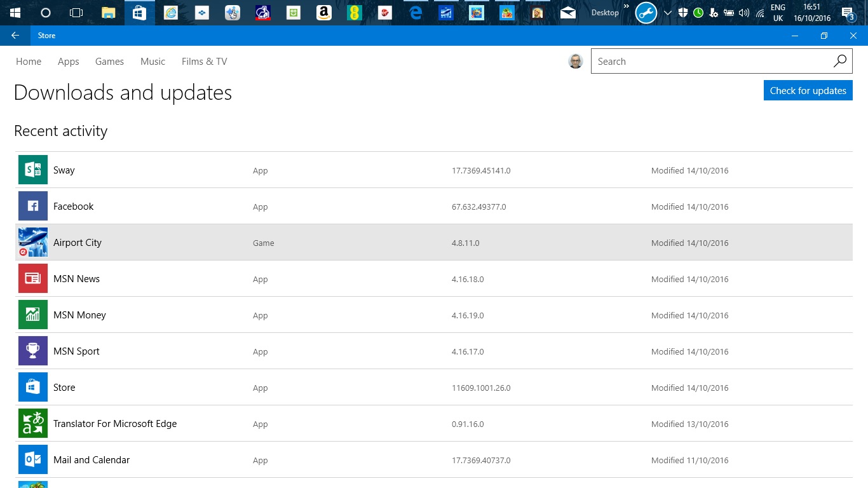Launch Amazon from the taskbar
This screenshot has height=488, width=868.
(x=324, y=13)
